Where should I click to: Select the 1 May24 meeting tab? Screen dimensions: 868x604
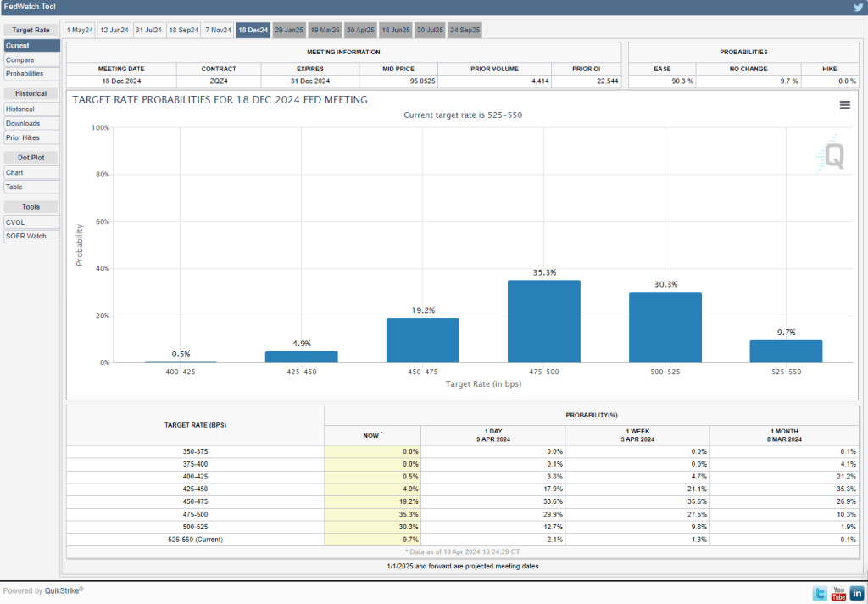[80, 30]
